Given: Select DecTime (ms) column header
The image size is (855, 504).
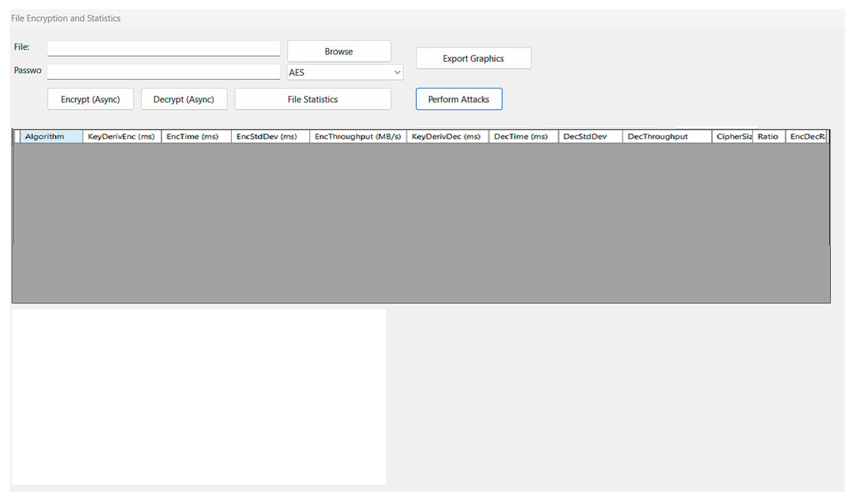Looking at the screenshot, I should [523, 137].
